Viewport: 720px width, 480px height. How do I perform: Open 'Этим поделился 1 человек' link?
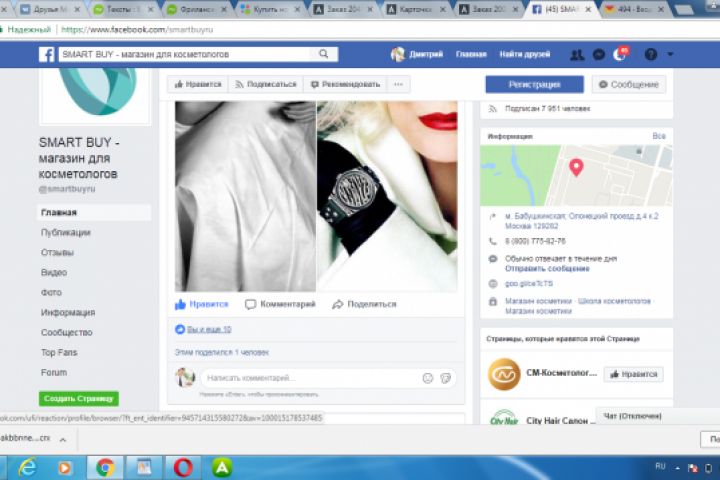coord(221,352)
